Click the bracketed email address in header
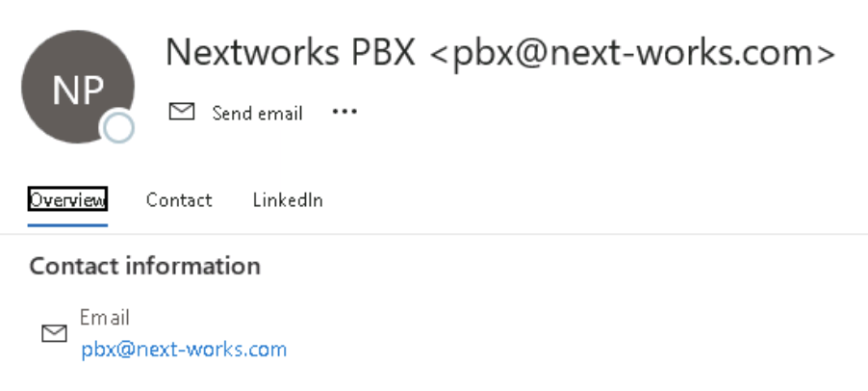This screenshot has height=391, width=868. coord(633,54)
